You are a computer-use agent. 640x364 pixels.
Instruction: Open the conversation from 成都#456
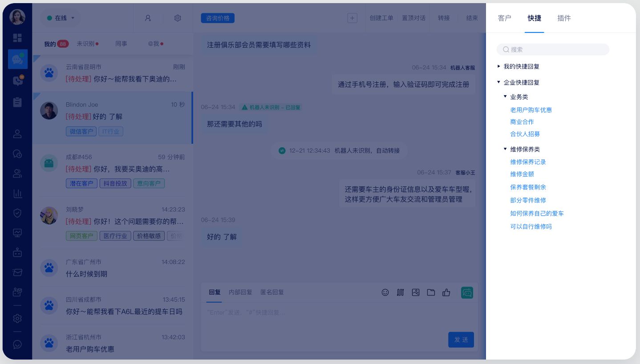point(113,170)
